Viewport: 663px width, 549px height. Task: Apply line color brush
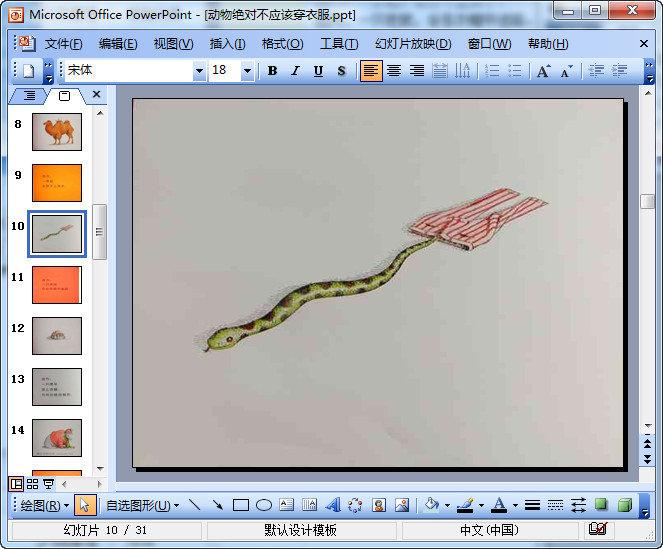click(466, 505)
